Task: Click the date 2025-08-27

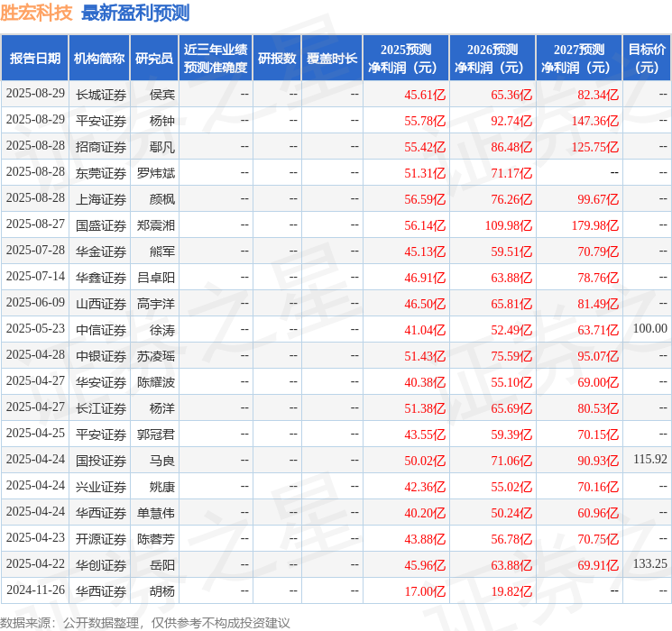Action: coord(35,224)
